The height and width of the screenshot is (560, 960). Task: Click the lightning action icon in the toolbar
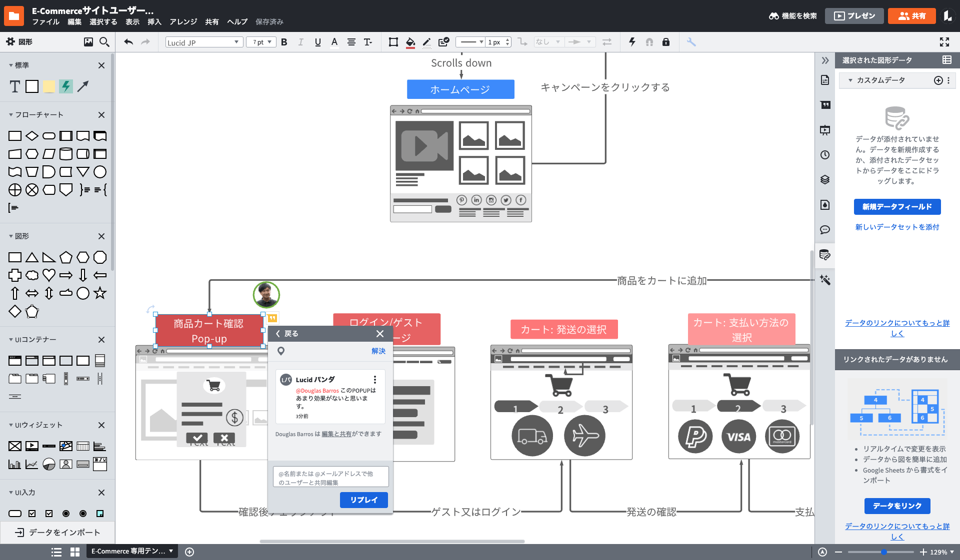[632, 42]
